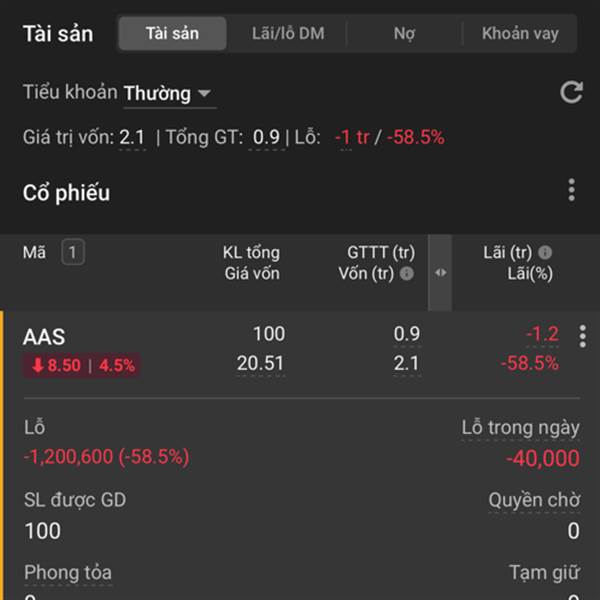Image resolution: width=600 pixels, height=600 pixels.
Task: Click the count badge beside Mã
Action: tap(72, 253)
